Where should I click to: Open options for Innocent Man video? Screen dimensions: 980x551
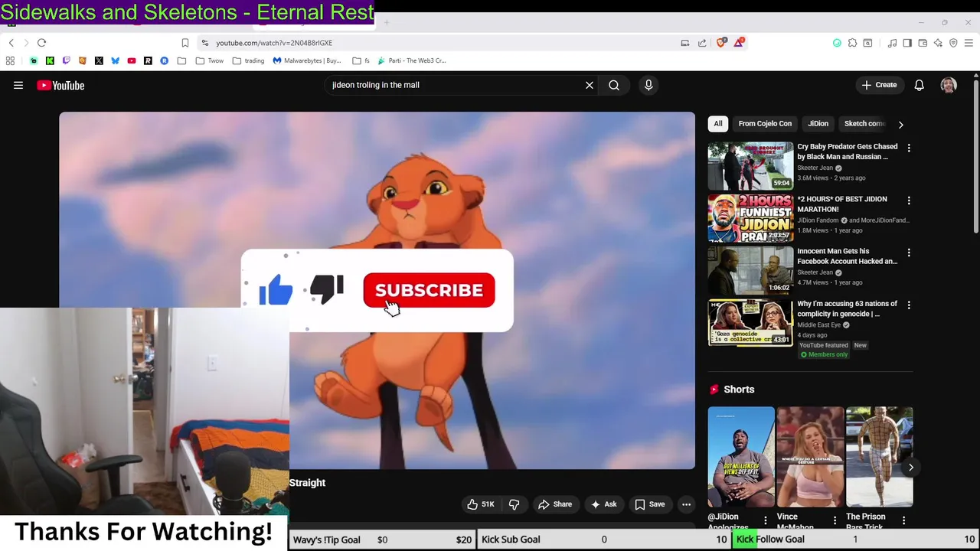pyautogui.click(x=909, y=253)
